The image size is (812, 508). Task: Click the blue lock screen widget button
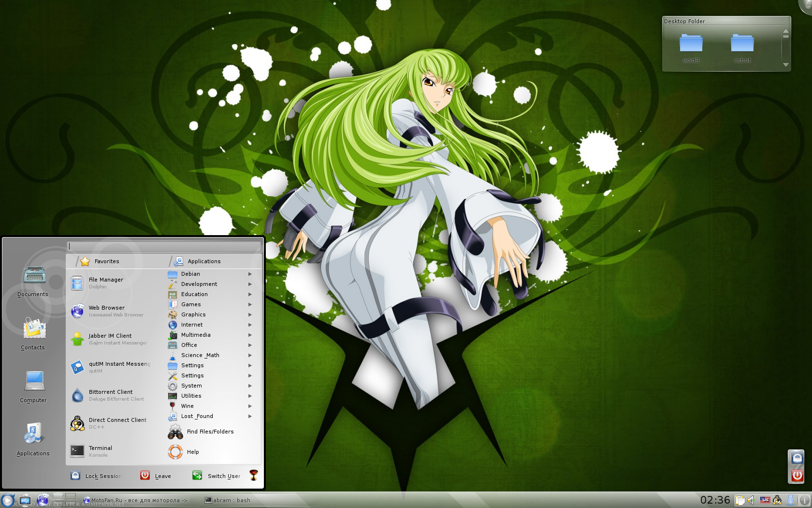(797, 458)
